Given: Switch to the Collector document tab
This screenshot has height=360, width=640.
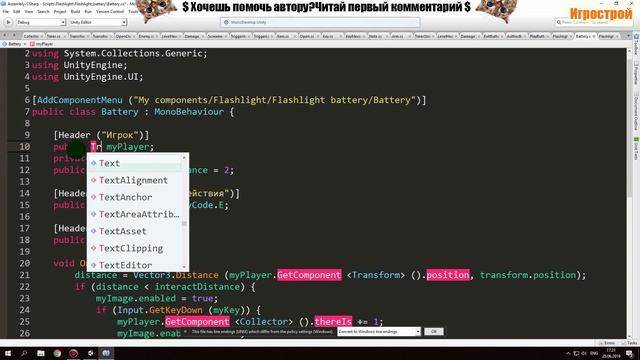Looking at the screenshot, I should pos(33,36).
